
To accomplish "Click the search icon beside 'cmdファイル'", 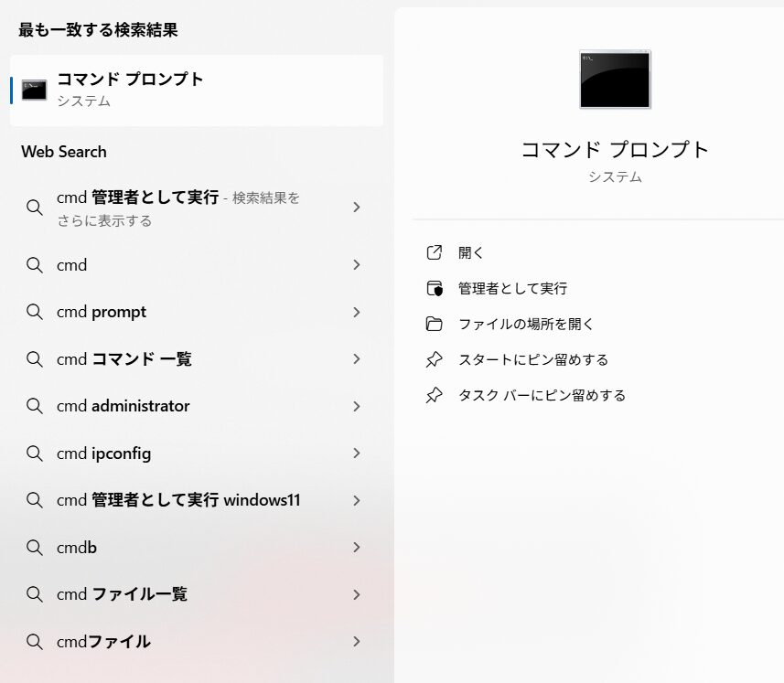I will click(35, 641).
